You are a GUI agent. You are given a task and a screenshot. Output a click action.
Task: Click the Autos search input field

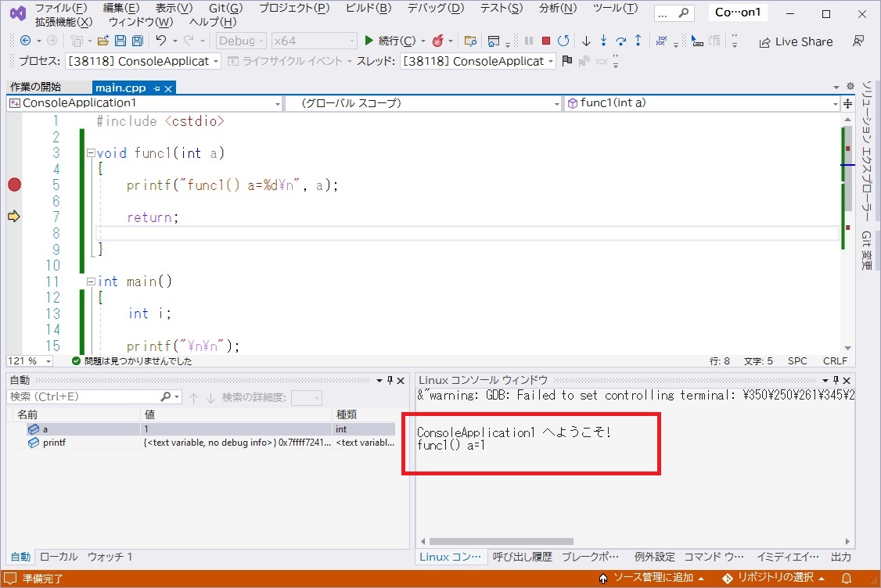tap(85, 396)
